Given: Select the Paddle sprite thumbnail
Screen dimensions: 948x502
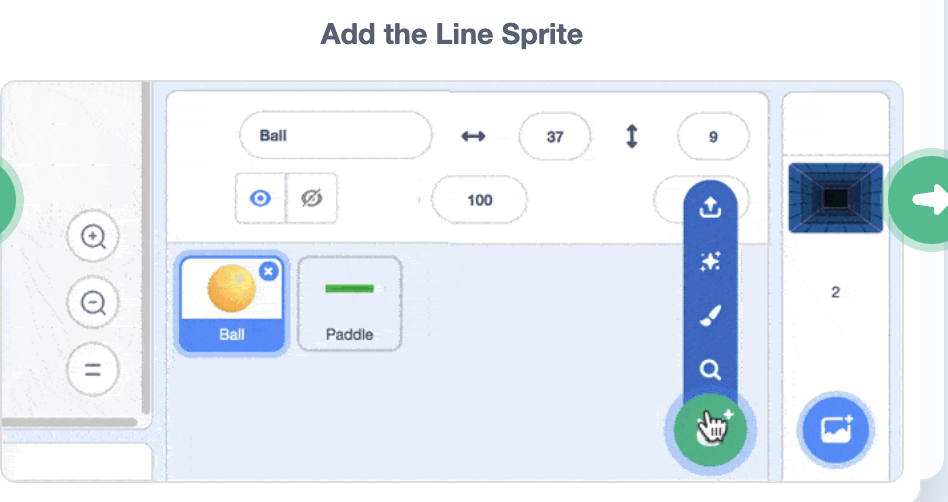Looking at the screenshot, I should click(350, 303).
